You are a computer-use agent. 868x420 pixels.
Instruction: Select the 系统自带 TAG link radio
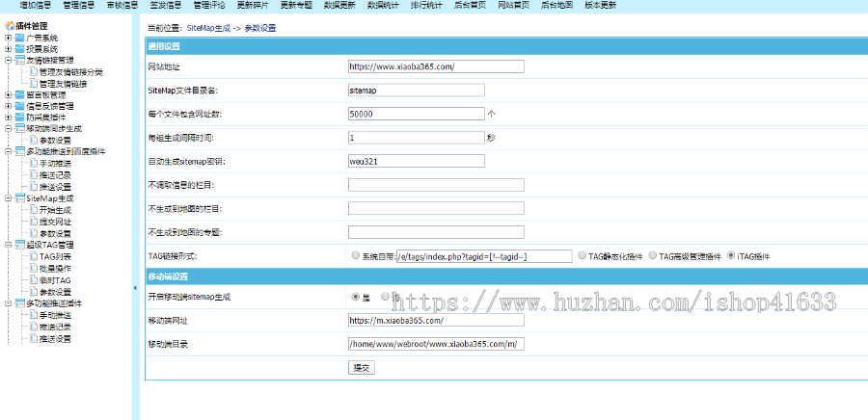[x=355, y=255]
